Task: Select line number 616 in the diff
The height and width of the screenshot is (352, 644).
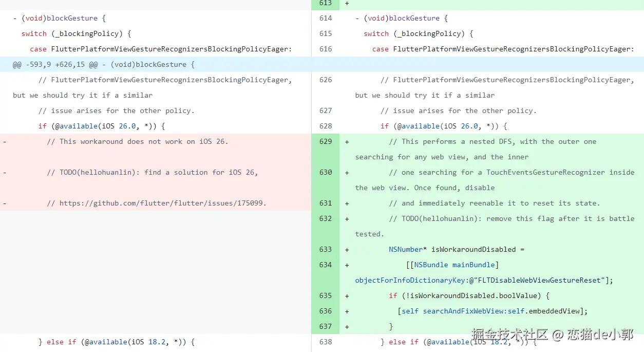Action: (x=326, y=49)
